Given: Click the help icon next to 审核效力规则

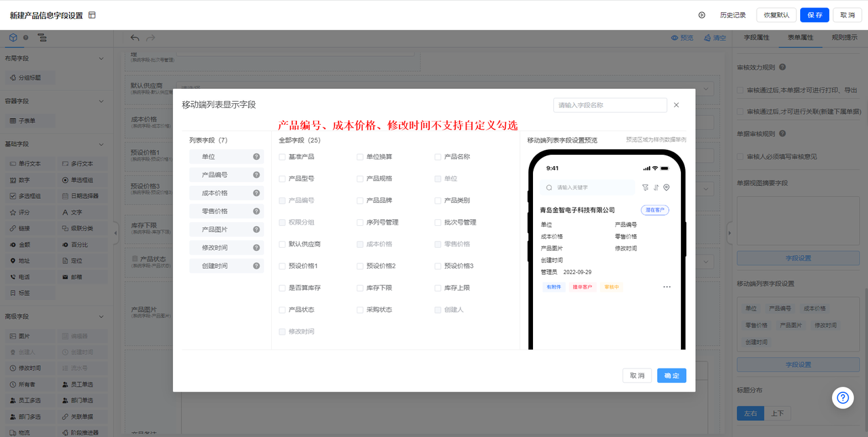Looking at the screenshot, I should pyautogui.click(x=783, y=67).
